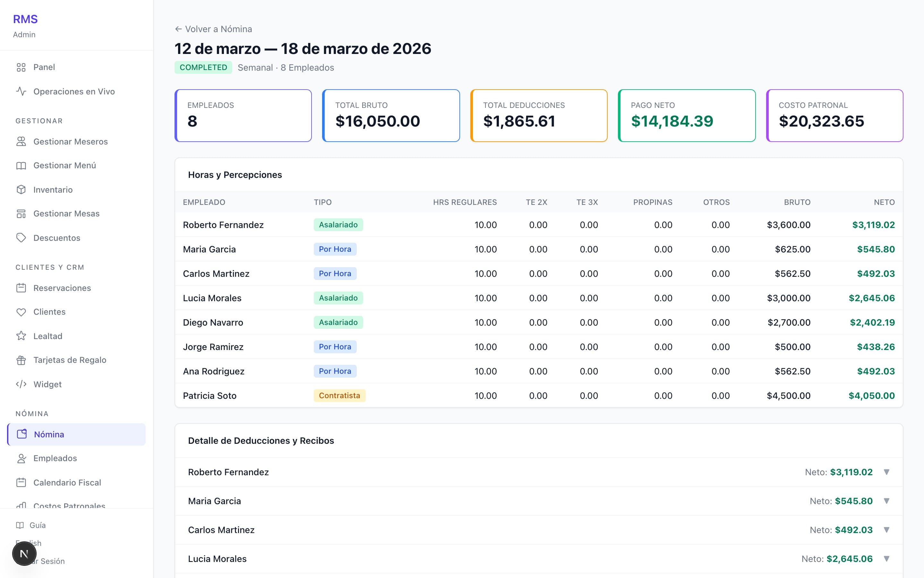Click the Costo Patronal summary card
924x578 pixels.
(835, 116)
